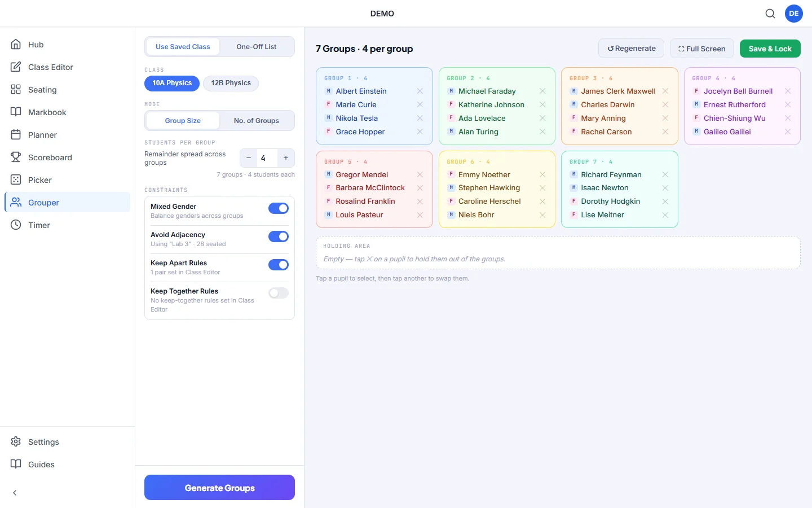Select pupil Caroline Herschel
The image size is (812, 508).
491,202
